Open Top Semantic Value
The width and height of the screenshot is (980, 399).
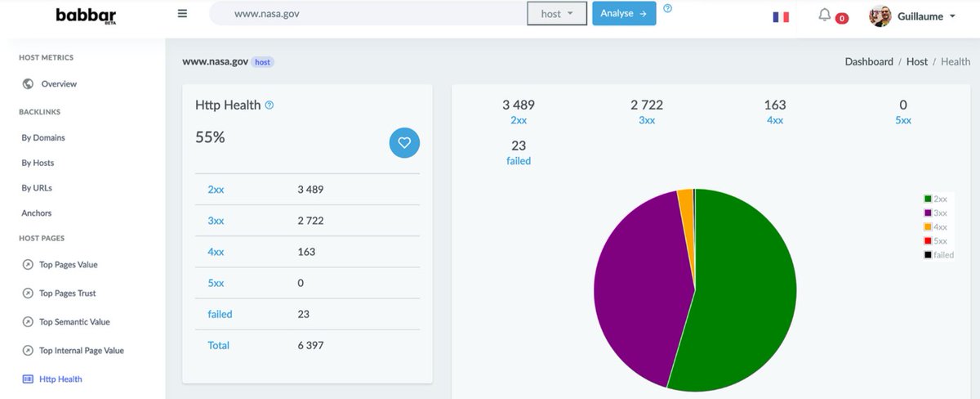(x=74, y=322)
